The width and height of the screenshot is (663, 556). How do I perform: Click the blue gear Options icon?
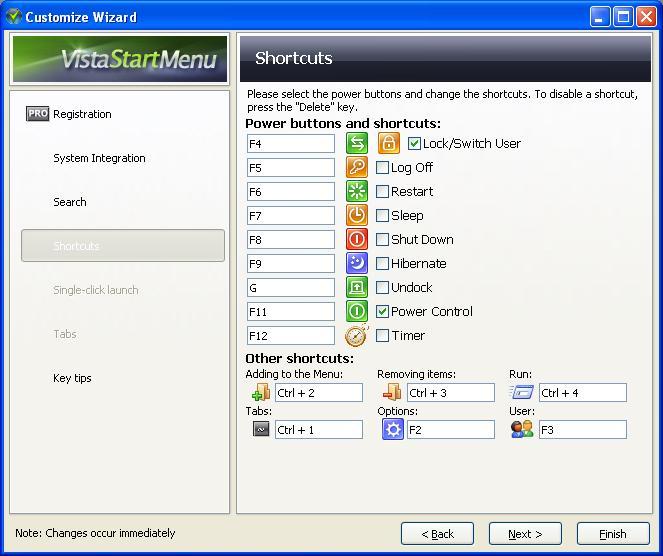[x=393, y=430]
